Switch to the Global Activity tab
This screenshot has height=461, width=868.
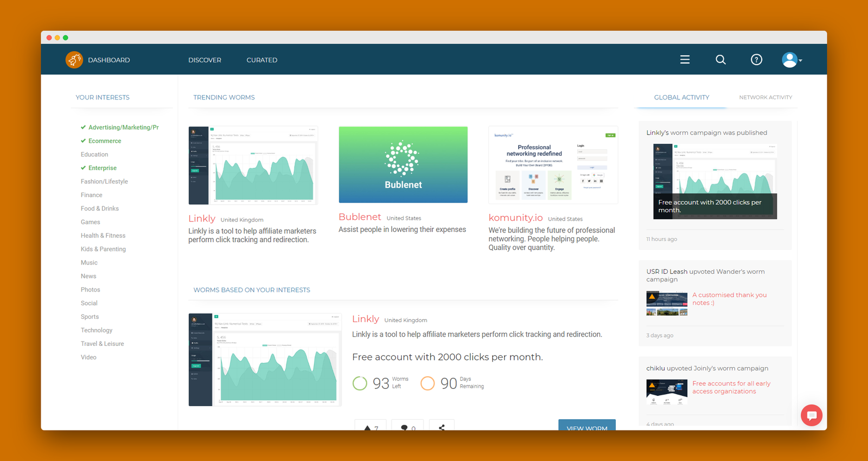pyautogui.click(x=681, y=98)
